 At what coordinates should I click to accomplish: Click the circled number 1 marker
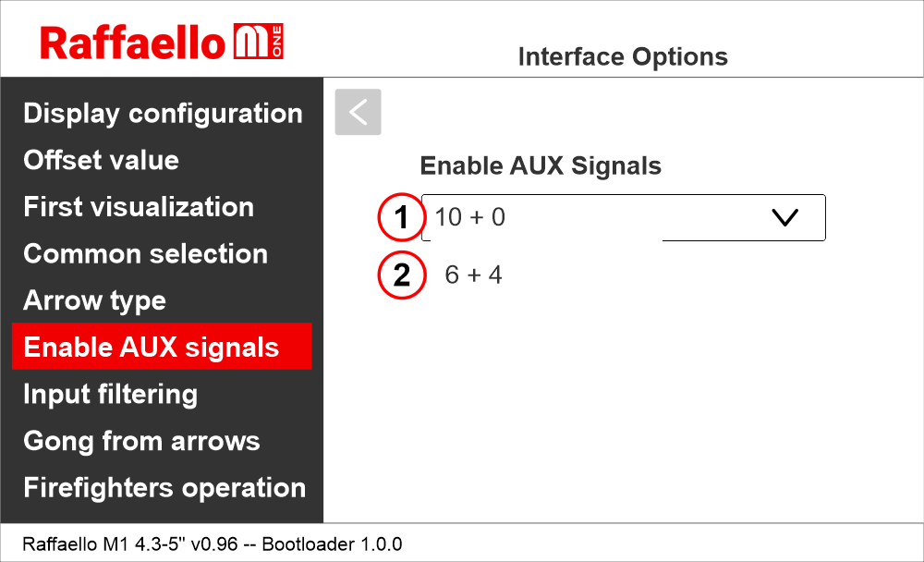click(401, 218)
